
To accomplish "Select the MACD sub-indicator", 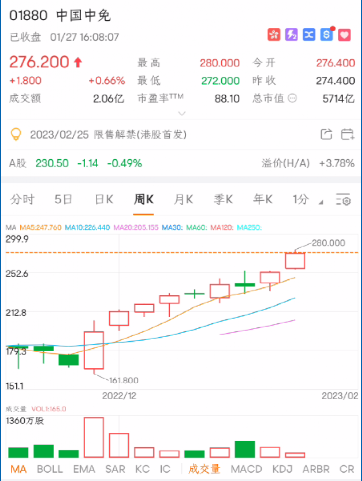I will [246, 469].
